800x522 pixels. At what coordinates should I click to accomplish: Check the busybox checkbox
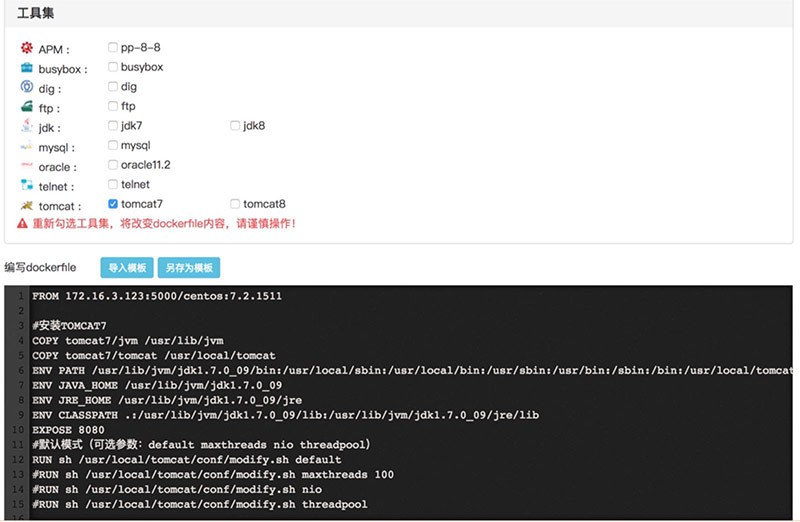113,67
